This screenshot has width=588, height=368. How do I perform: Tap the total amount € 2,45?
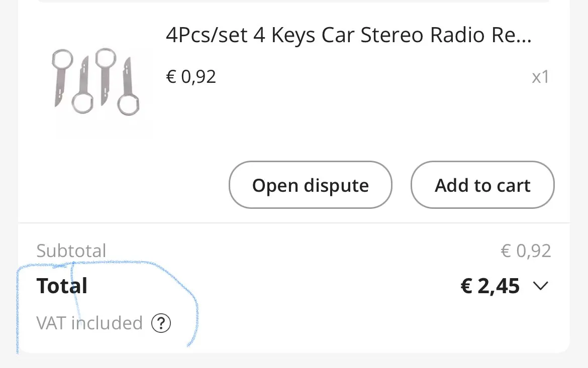[490, 286]
